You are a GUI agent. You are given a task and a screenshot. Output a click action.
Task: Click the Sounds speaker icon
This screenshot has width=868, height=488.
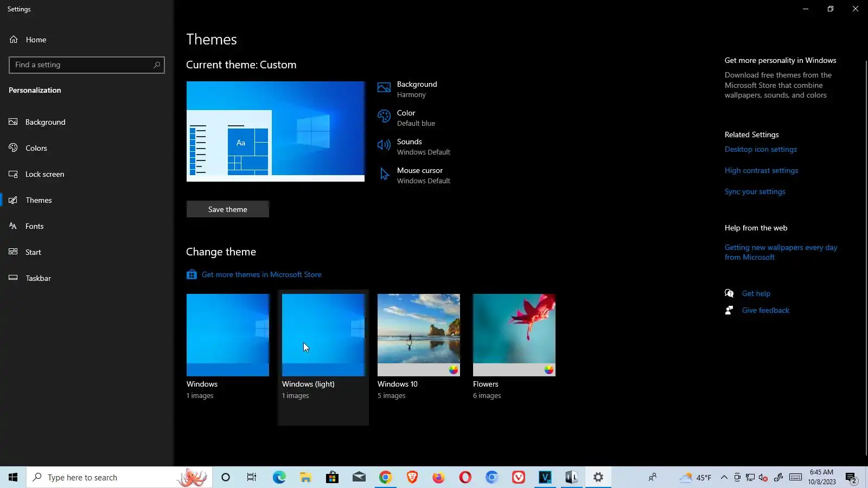384,145
